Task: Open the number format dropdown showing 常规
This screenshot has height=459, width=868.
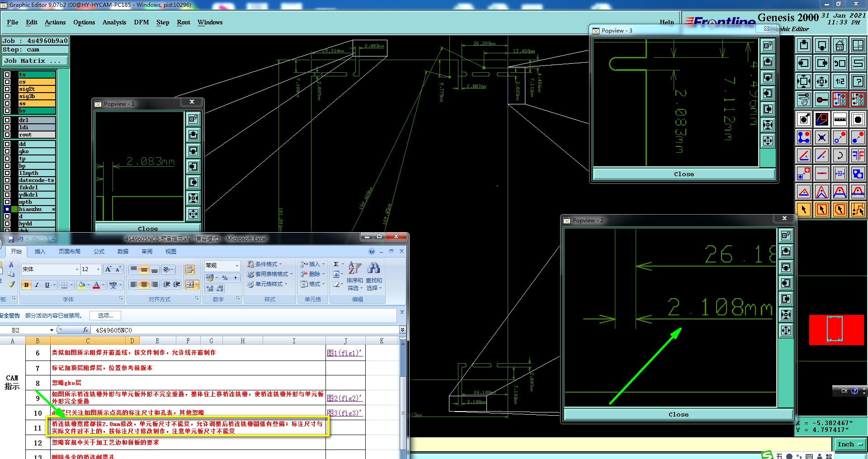Action: [236, 265]
